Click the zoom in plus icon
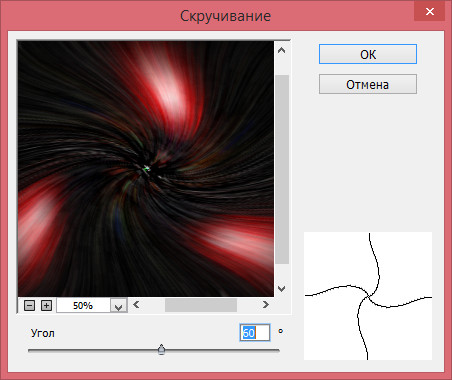This screenshot has width=452, height=380. (46, 305)
